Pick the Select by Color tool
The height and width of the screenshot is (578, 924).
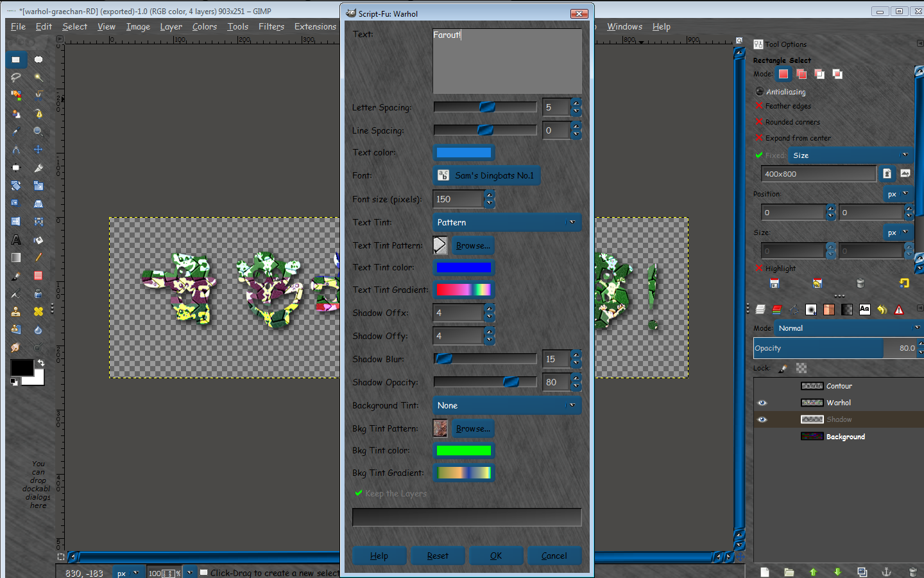(16, 96)
